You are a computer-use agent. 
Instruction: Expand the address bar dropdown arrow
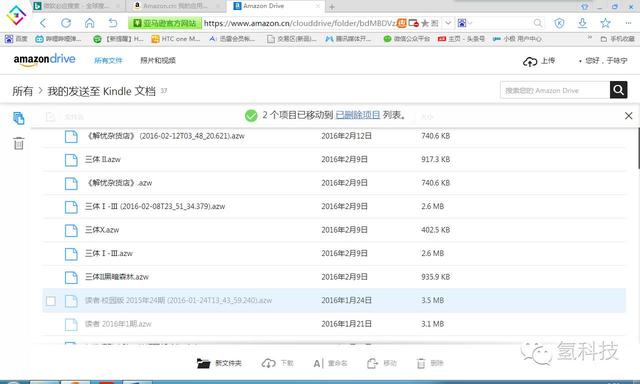click(448, 23)
